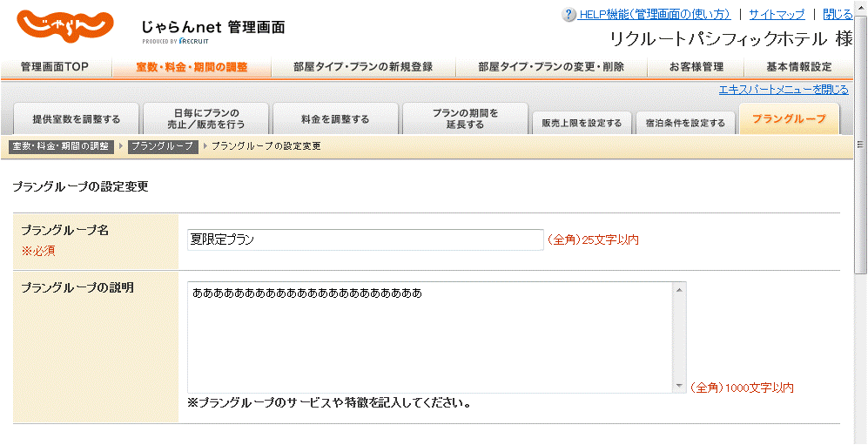
Task: Click the プラングループの設定変更 heading
Action: 80,187
